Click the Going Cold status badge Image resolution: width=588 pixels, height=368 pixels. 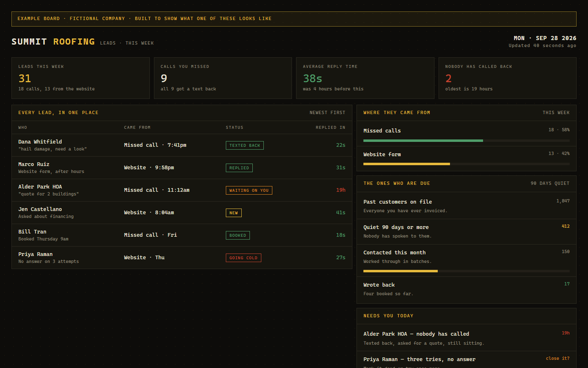[243, 258]
